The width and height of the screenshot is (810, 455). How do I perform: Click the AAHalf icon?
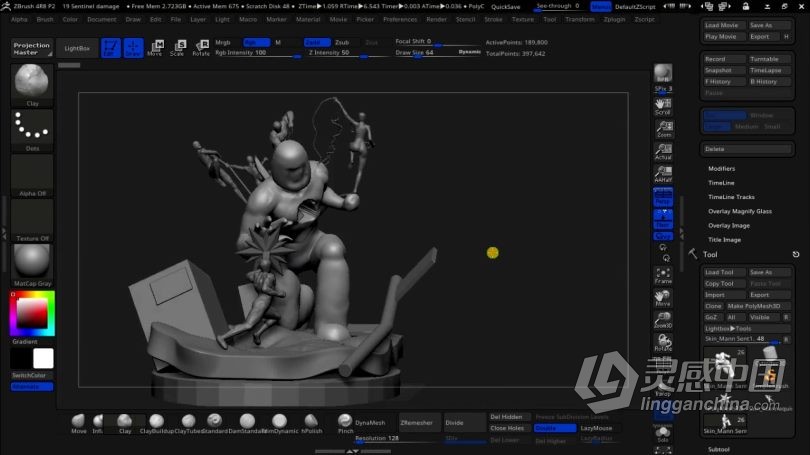tap(663, 174)
